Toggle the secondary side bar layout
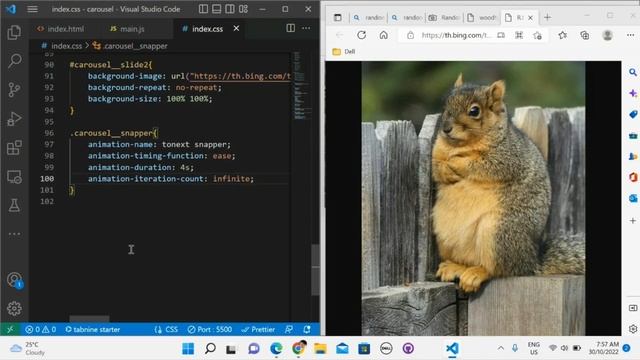640x360 pixels. [x=230, y=9]
